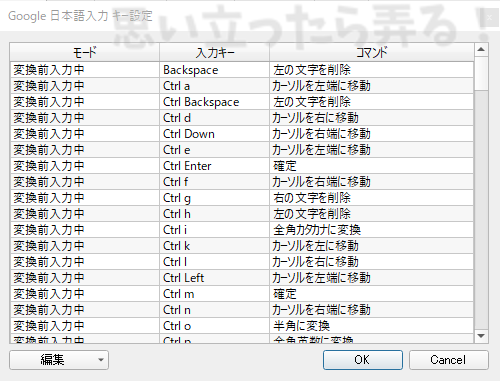Click 半角に変換 command cell

click(x=372, y=326)
